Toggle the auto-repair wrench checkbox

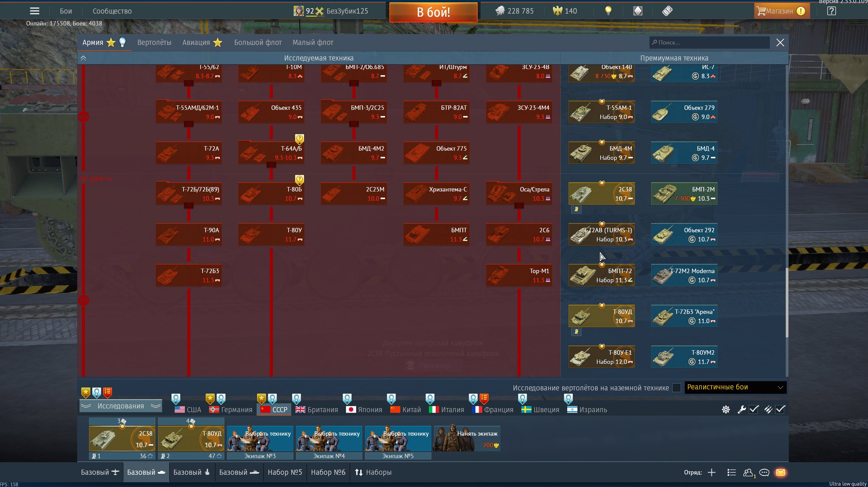pyautogui.click(x=754, y=409)
